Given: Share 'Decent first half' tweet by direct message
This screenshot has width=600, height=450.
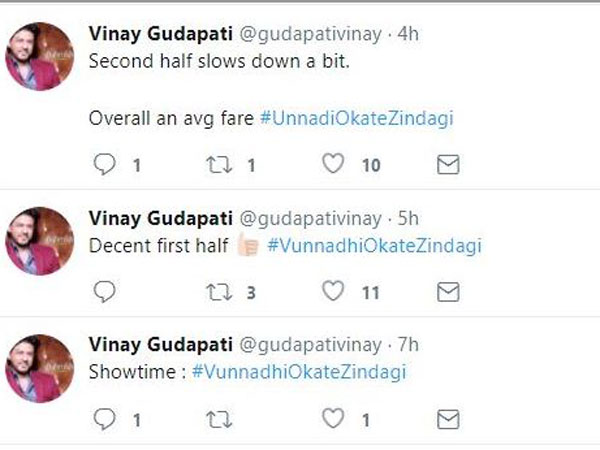Looking at the screenshot, I should coord(449,291).
